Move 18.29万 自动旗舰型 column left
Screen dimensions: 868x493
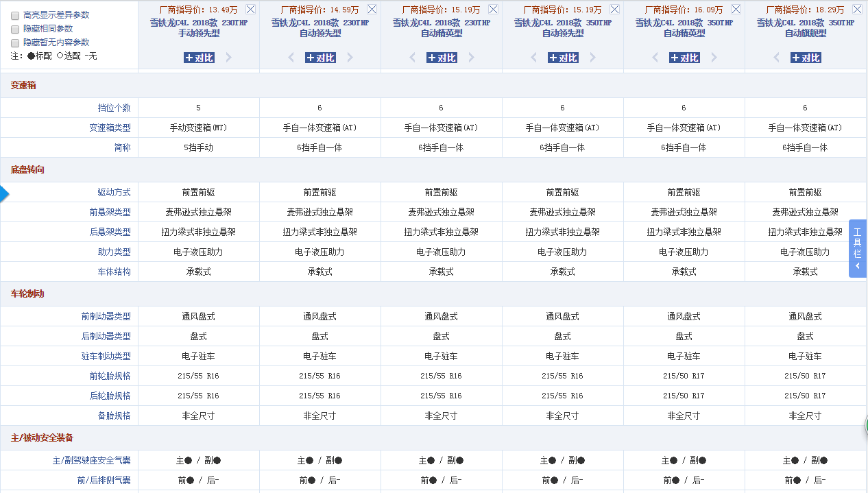click(776, 58)
